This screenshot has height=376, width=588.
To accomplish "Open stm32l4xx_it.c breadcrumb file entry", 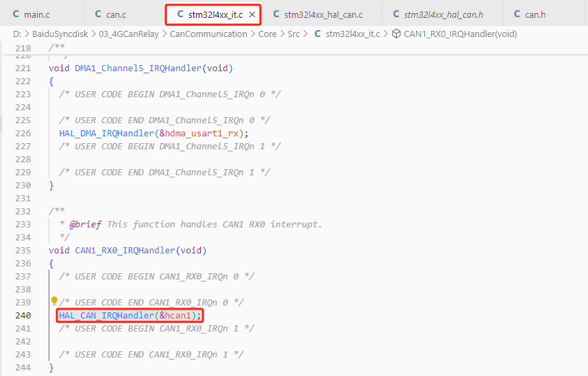I will click(x=352, y=34).
